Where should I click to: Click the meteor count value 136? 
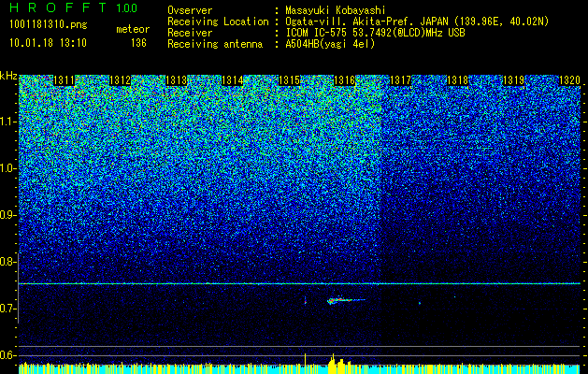pos(138,43)
